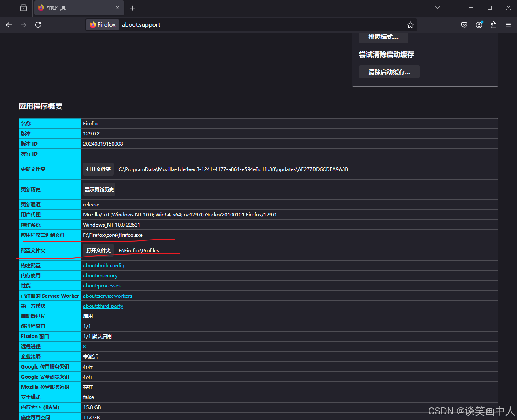
Task: Open the extensions puzzle icon
Action: pos(493,25)
